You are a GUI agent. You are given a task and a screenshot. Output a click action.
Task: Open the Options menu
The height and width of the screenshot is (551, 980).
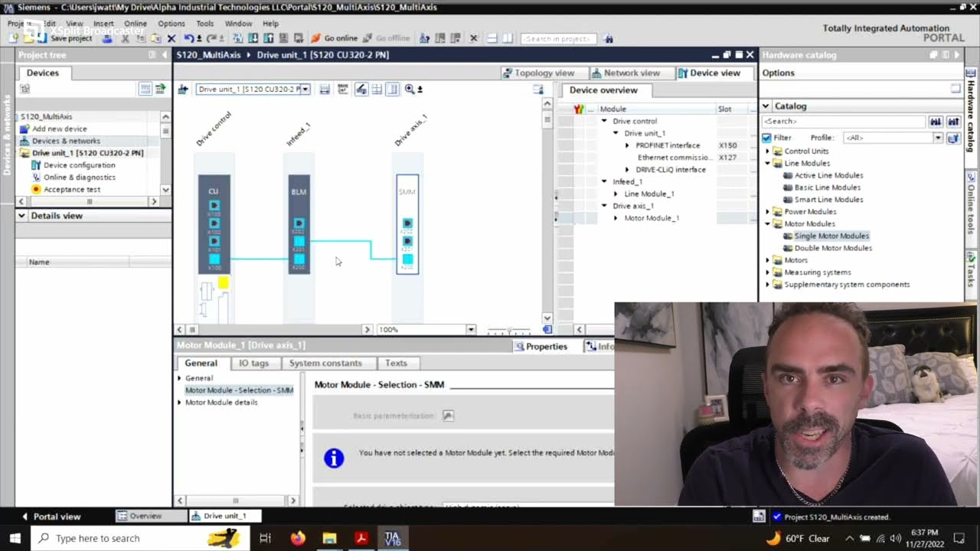pos(171,24)
